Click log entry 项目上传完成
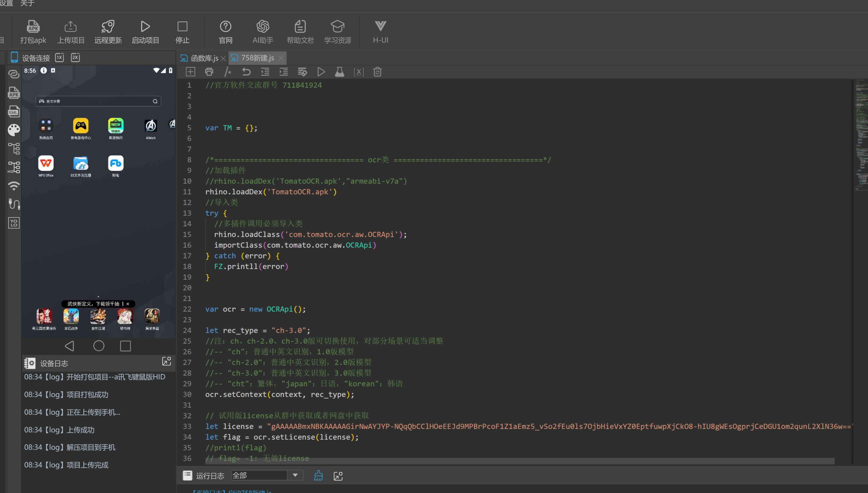 pos(66,465)
